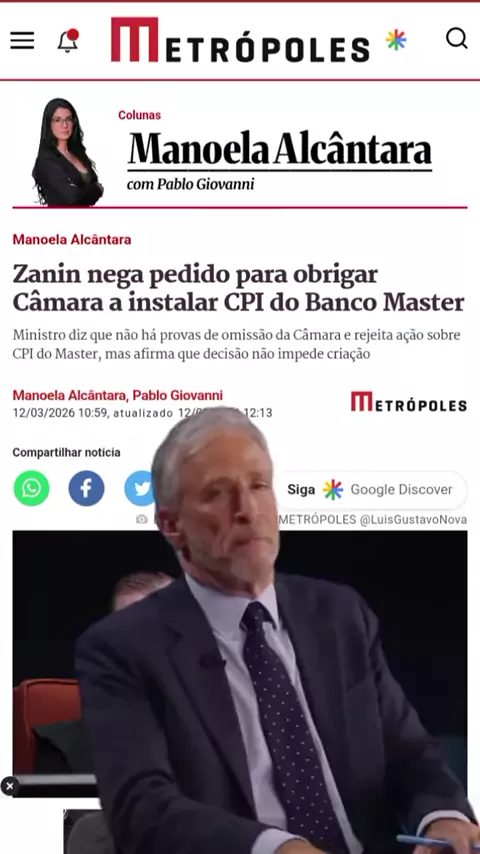
Task: Share the article on Facebook
Action: (x=86, y=489)
